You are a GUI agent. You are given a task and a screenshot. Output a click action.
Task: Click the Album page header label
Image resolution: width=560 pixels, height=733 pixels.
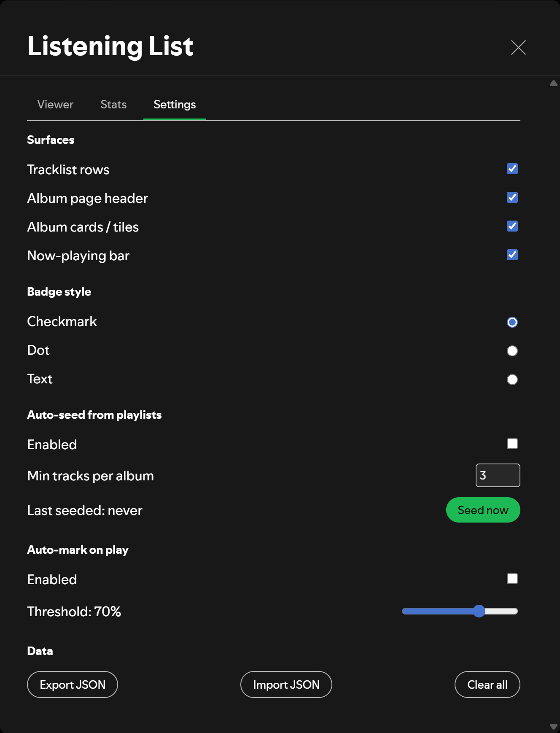point(88,198)
